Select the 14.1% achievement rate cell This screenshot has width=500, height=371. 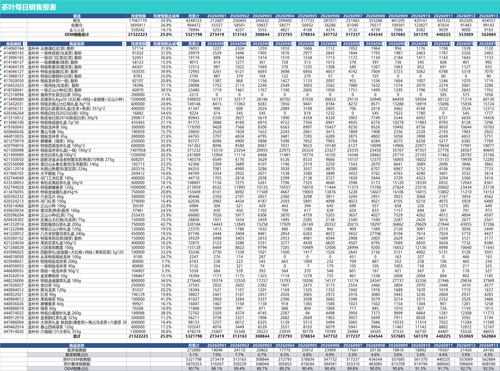click(166, 30)
